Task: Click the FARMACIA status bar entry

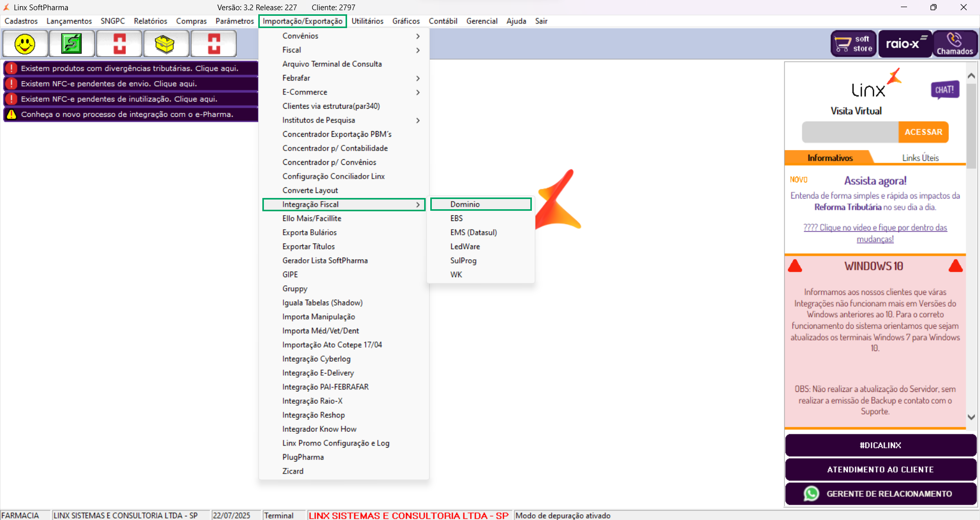Action: click(20, 515)
